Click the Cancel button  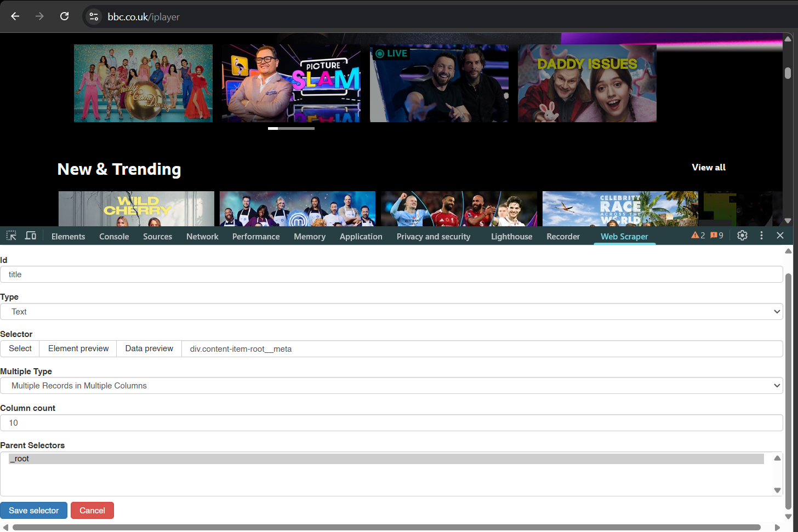click(92, 511)
